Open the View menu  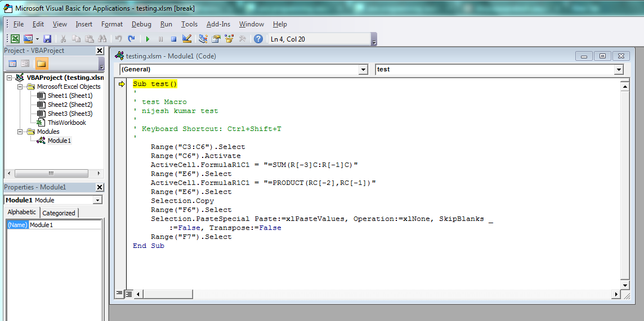[60, 24]
